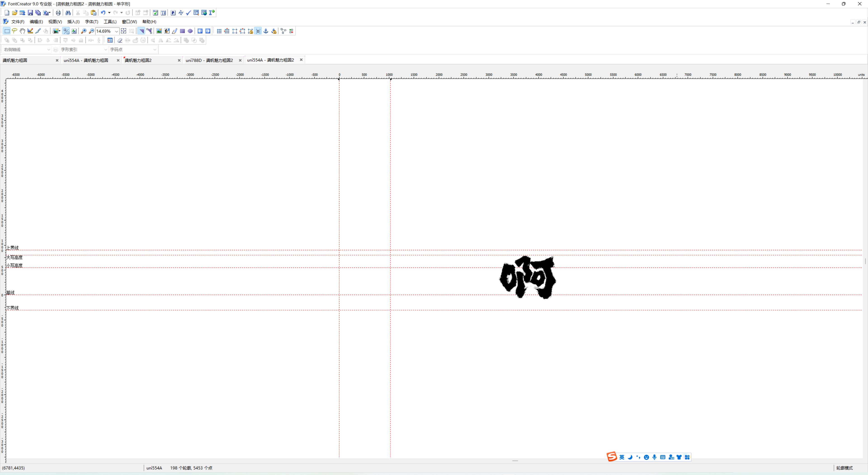
Task: Expand the 字码点 dropdown
Action: (155, 50)
